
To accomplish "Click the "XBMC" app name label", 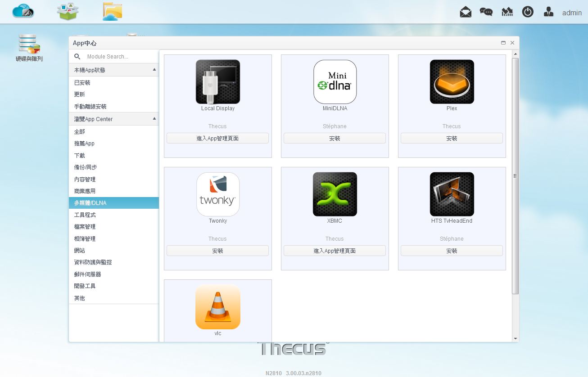I will click(335, 221).
